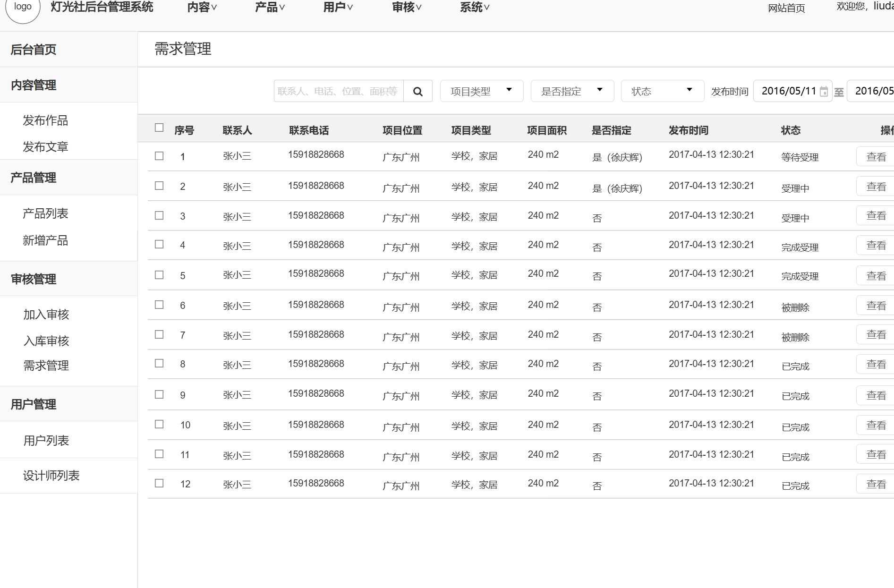Check the checkbox for row 1

click(x=159, y=156)
